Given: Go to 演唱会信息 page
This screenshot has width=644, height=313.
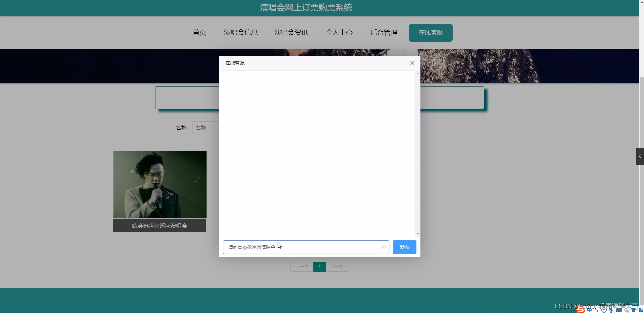Looking at the screenshot, I should 240,32.
